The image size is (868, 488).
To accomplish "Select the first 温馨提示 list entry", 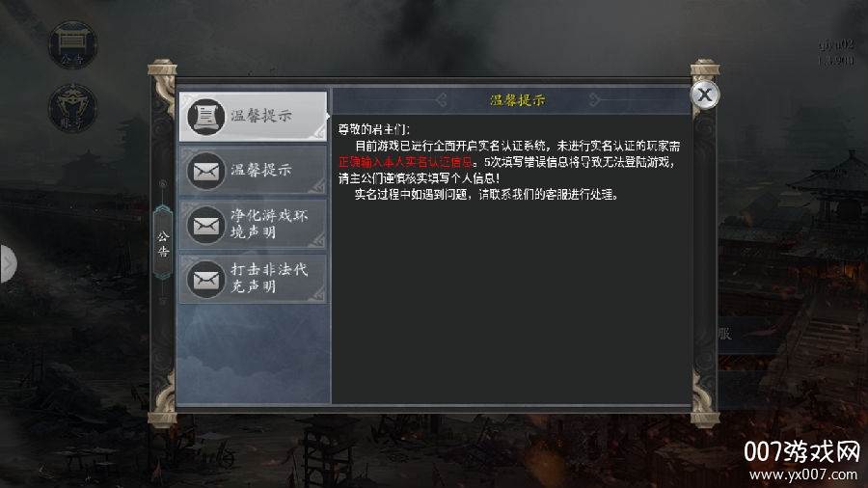I will coord(253,116).
